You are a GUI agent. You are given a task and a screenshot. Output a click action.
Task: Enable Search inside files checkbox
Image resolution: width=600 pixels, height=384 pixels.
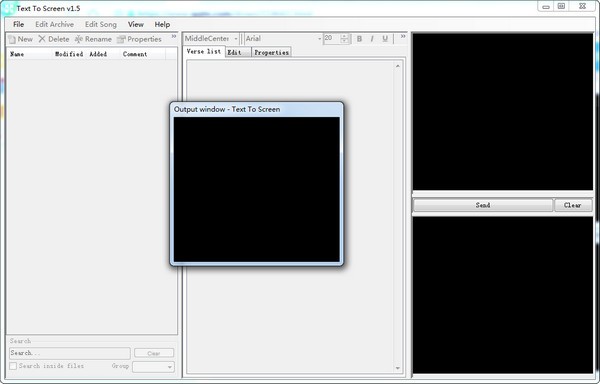point(13,366)
